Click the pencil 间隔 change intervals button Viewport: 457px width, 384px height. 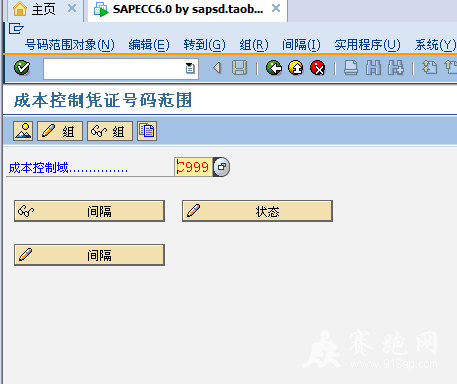89,255
